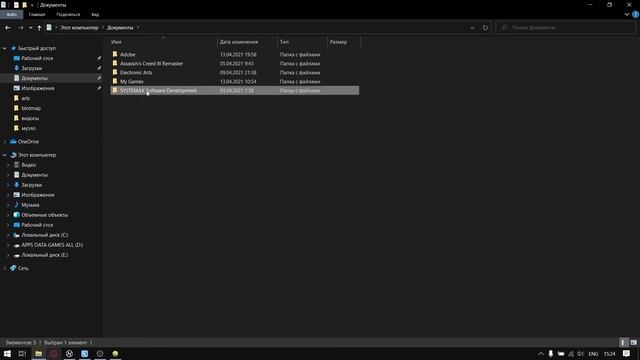This screenshot has width=640, height=360.
Task: Expand the address bar history dropdown
Action: [x=472, y=28]
